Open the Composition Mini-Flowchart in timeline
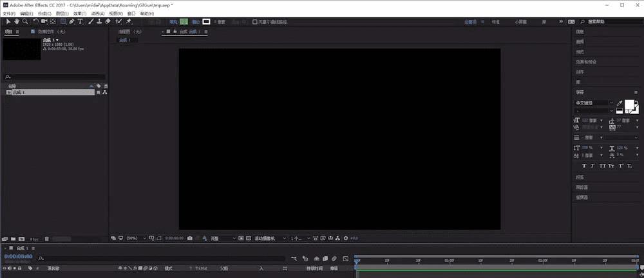 (x=294, y=259)
